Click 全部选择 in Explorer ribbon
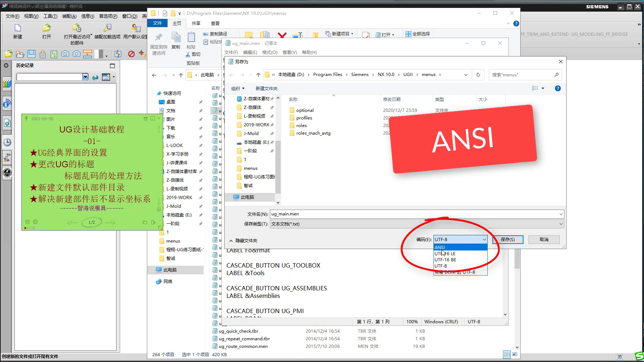644x362 pixels. tap(418, 34)
